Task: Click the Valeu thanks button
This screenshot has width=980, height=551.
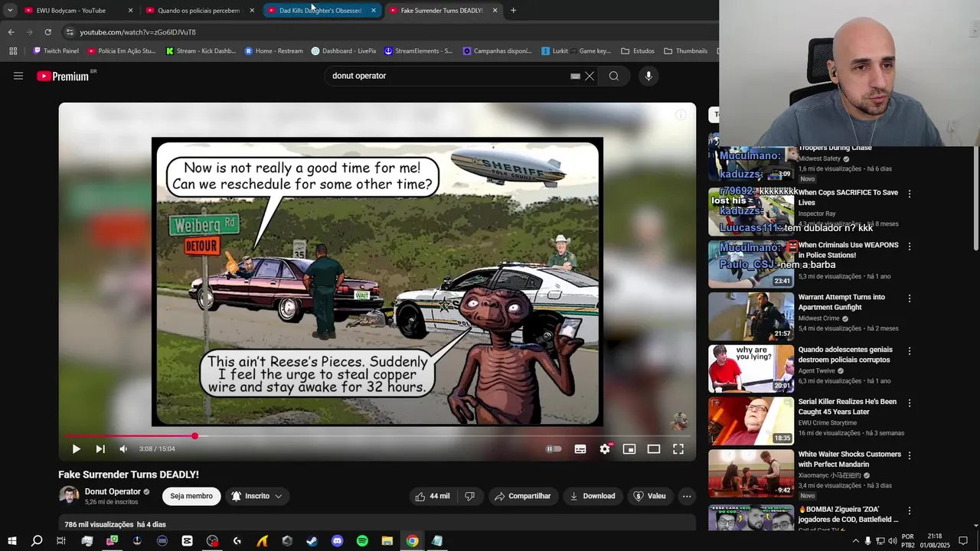Action: (x=649, y=496)
